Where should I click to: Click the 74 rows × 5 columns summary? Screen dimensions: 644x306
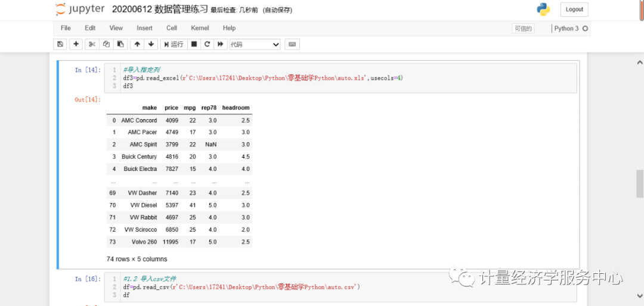(x=137, y=259)
